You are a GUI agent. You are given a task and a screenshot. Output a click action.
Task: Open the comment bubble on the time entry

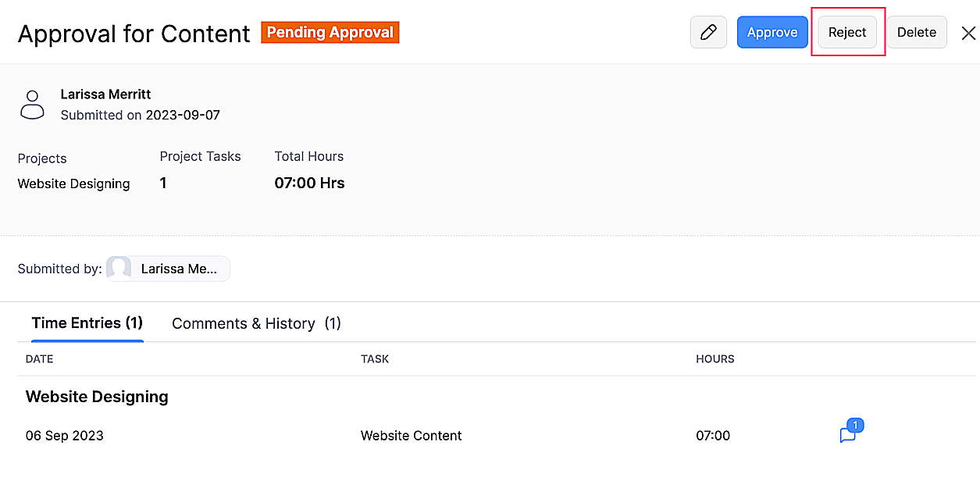pyautogui.click(x=848, y=435)
